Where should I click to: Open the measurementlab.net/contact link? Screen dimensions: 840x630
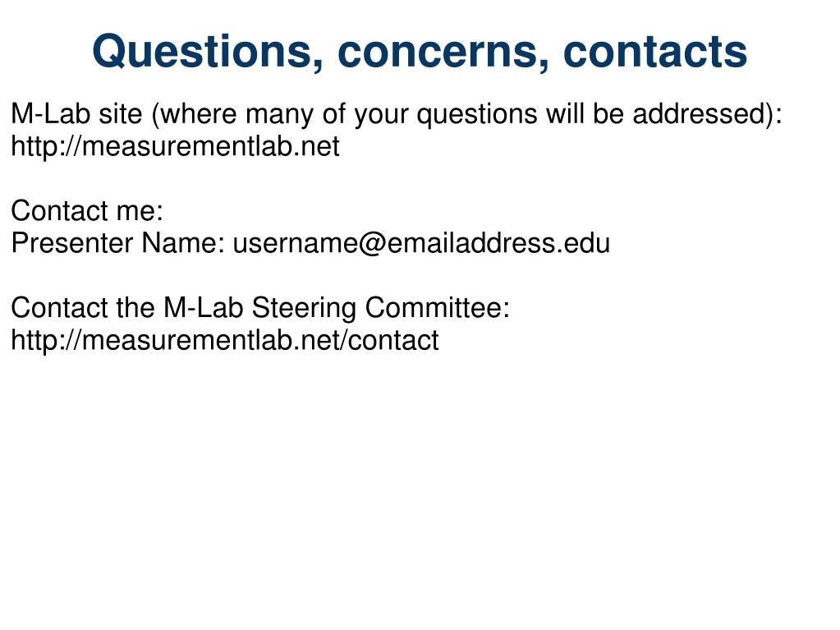[x=225, y=340]
